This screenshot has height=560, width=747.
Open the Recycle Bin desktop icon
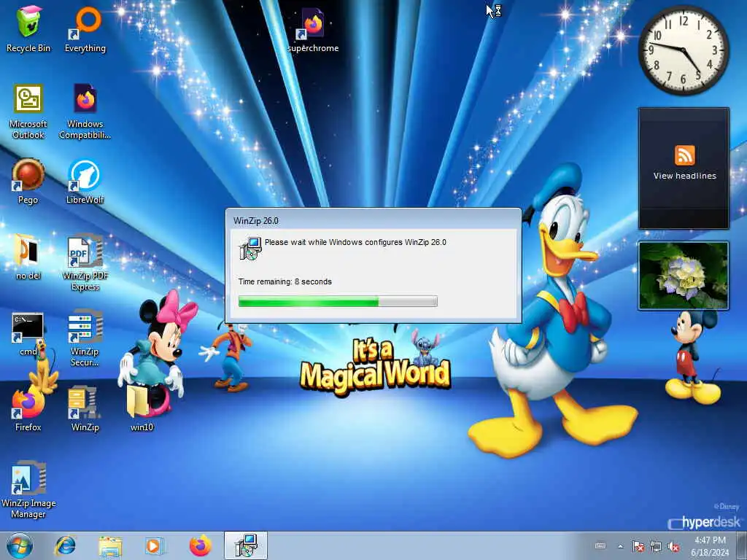pos(28,28)
